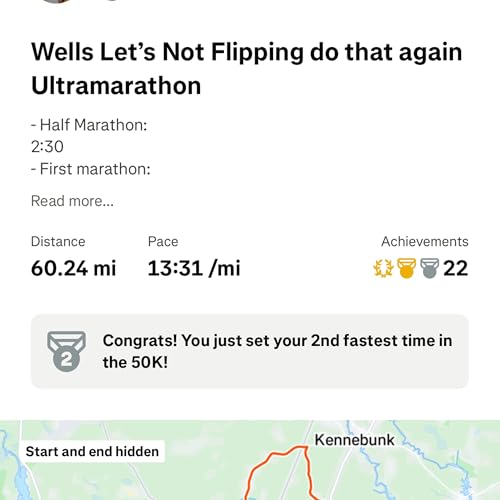The image size is (500, 500).
Task: Expand description with Read more
Action: (x=72, y=201)
